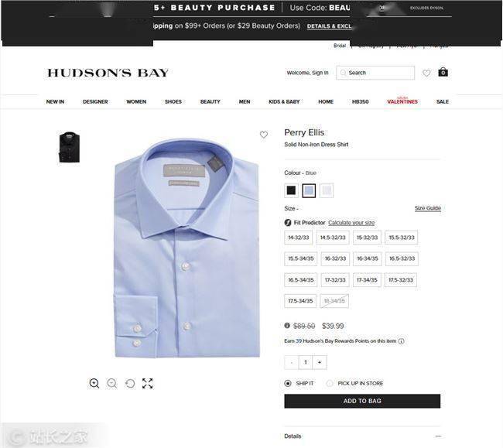Open the shopping bag icon in header
The height and width of the screenshot is (448, 503).
coord(443,72)
